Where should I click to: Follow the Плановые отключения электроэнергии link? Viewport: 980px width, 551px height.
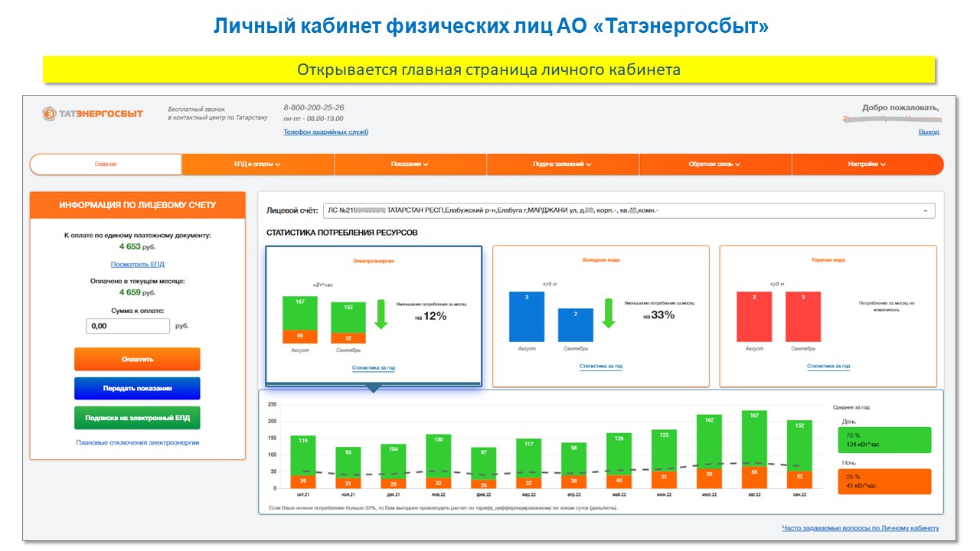click(x=137, y=442)
